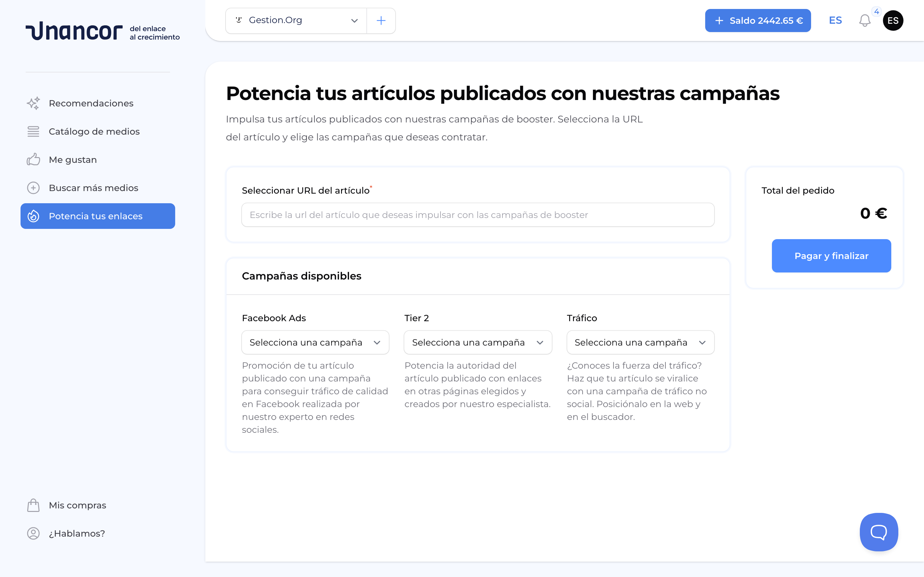Switch language via the ES menu
The width and height of the screenshot is (924, 577).
(835, 21)
